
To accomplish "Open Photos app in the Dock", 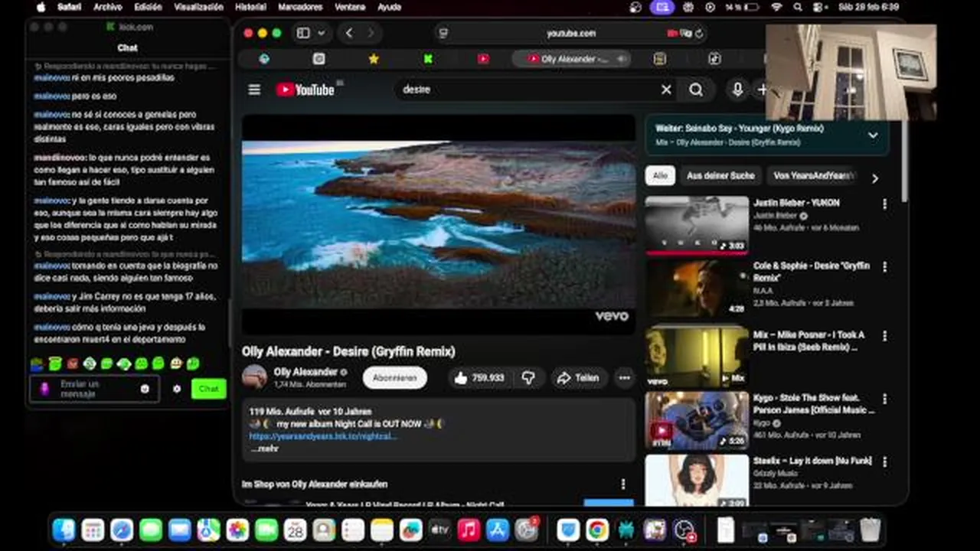I will (237, 530).
